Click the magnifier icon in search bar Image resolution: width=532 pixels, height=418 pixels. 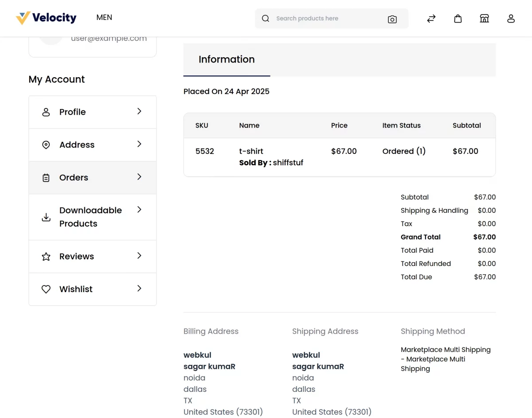click(265, 19)
